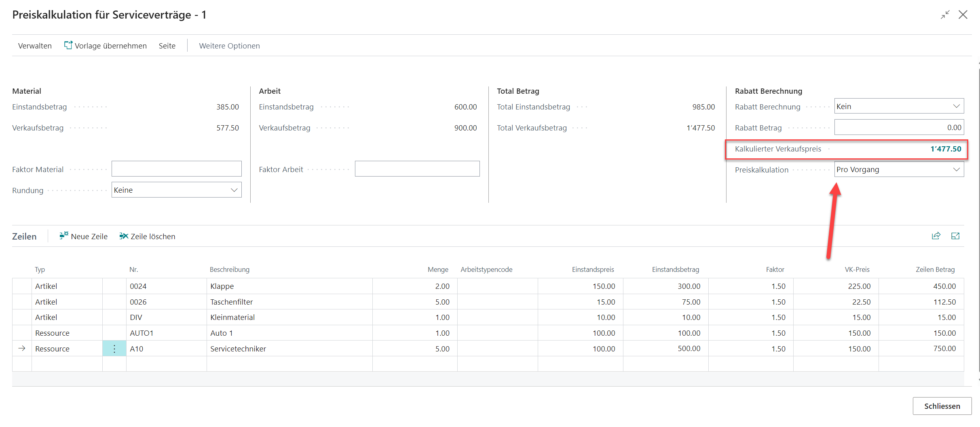Select the Klappe description cell

[x=289, y=286]
